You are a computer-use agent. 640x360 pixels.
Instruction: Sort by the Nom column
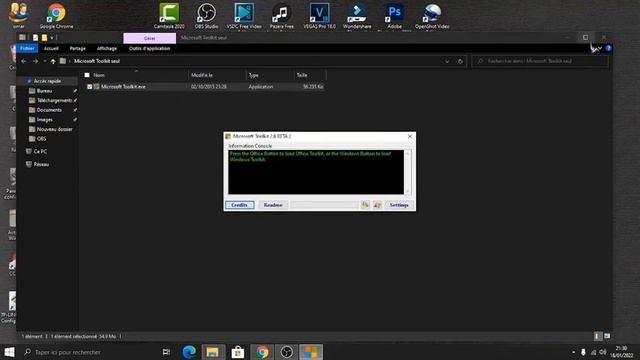(x=99, y=75)
